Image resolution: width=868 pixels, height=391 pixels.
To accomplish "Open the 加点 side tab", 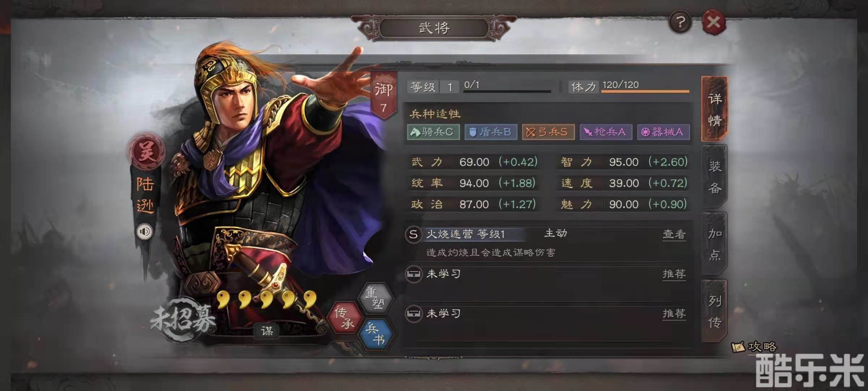I will [x=715, y=244].
